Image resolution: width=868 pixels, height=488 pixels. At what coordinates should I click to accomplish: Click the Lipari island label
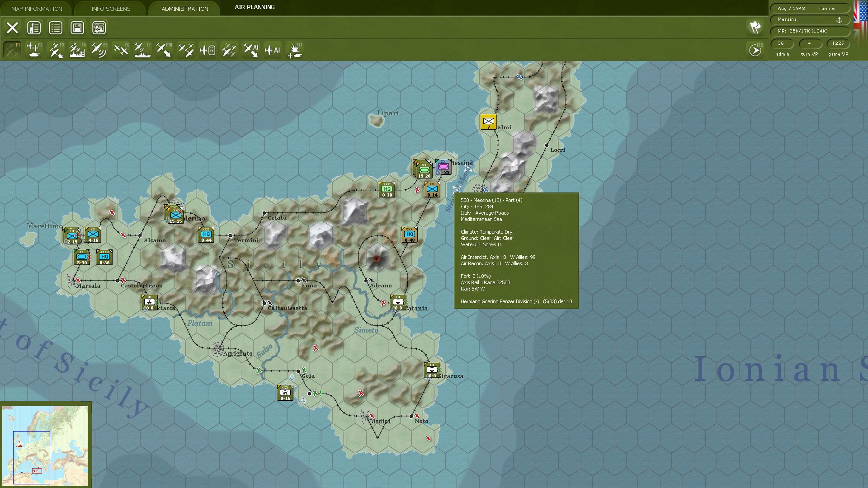pyautogui.click(x=387, y=113)
